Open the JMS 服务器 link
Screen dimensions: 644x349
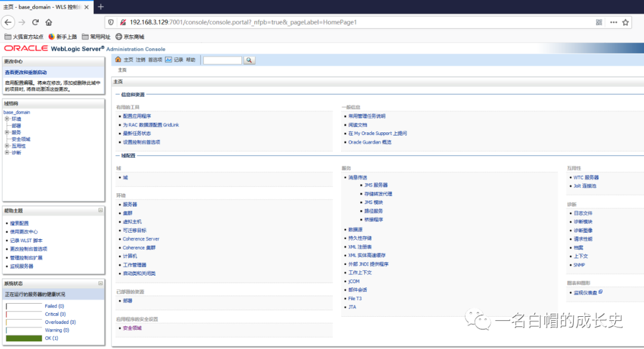click(376, 186)
